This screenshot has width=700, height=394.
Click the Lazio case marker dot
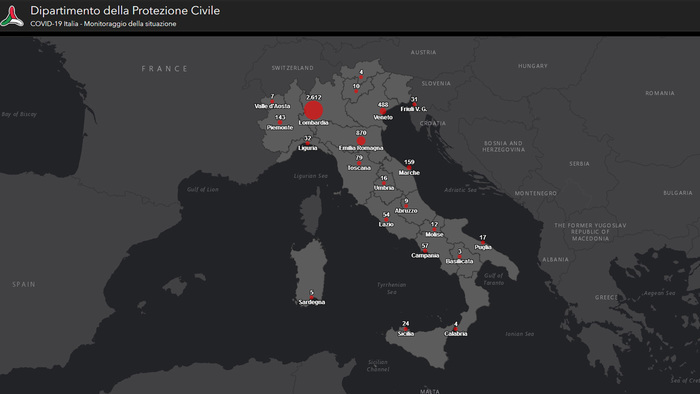(x=386, y=220)
